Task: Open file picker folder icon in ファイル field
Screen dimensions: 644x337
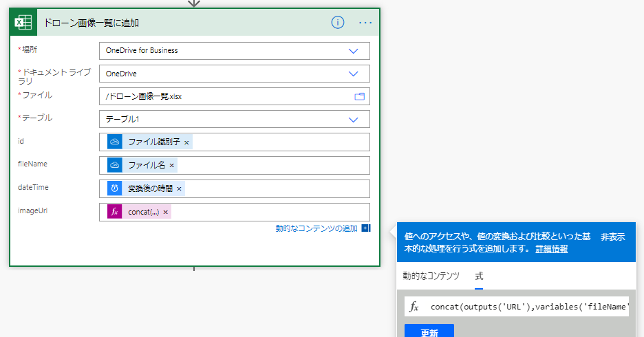Action: (359, 96)
